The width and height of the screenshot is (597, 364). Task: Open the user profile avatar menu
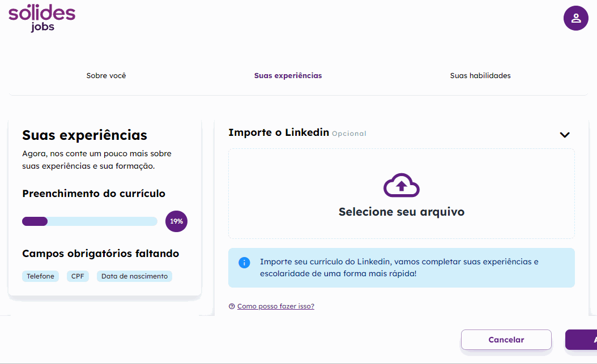(575, 18)
